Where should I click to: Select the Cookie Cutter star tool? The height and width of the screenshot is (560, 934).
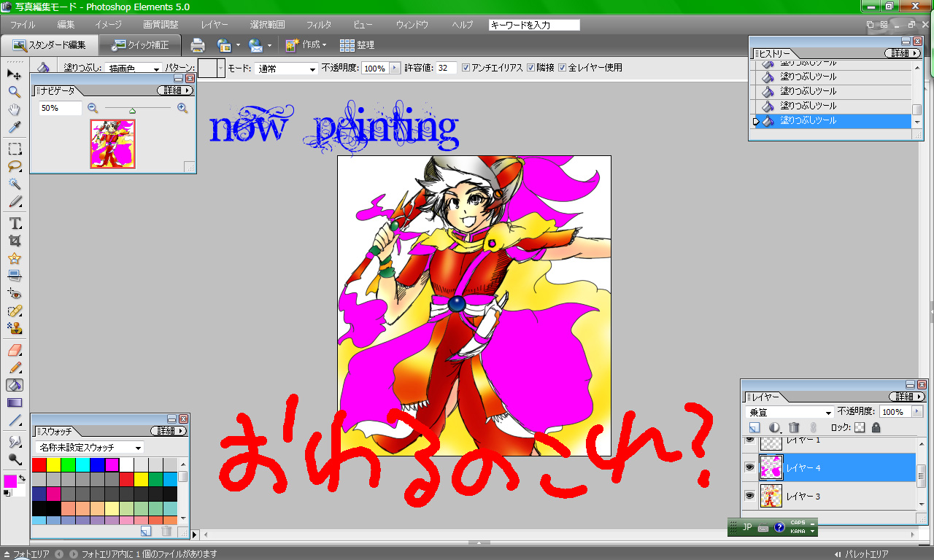click(14, 258)
